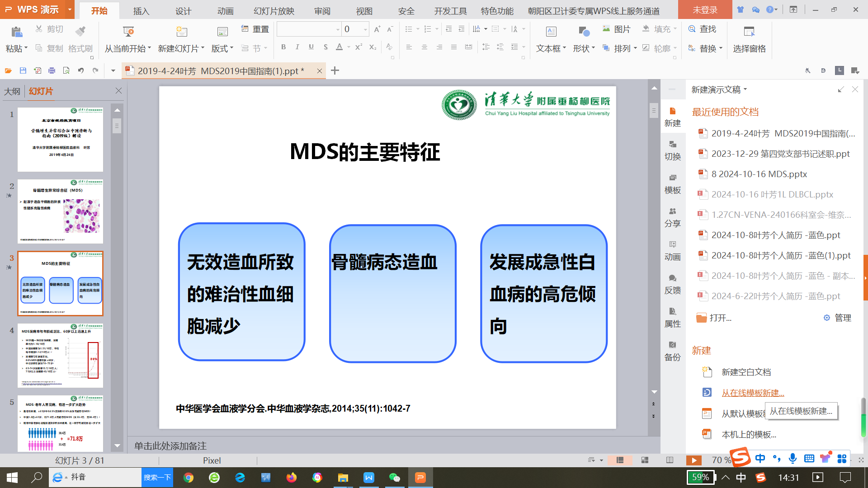Screen dimensions: 868x488
Task: Start slideshow from current slide icon
Action: (128, 32)
